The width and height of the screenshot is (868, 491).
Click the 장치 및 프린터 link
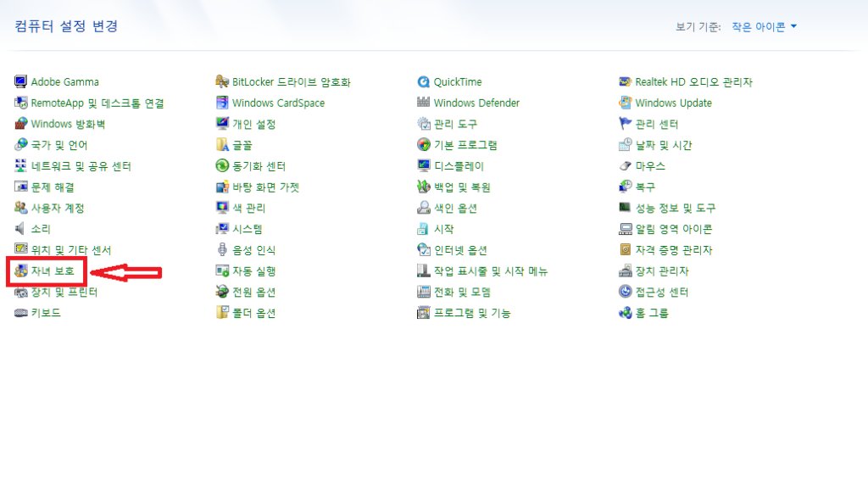point(64,293)
